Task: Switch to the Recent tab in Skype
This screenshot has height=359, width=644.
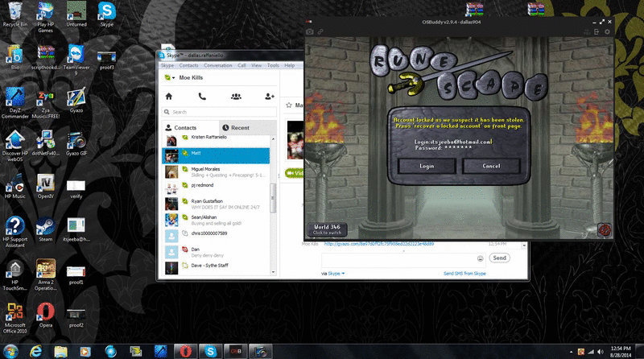Action: click(248, 128)
